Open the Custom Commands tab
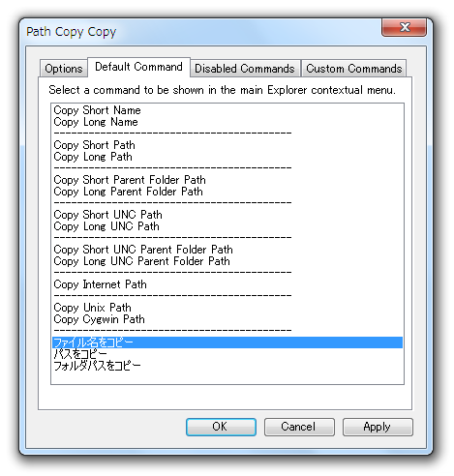Viewport: 454px width, 476px height. click(353, 69)
